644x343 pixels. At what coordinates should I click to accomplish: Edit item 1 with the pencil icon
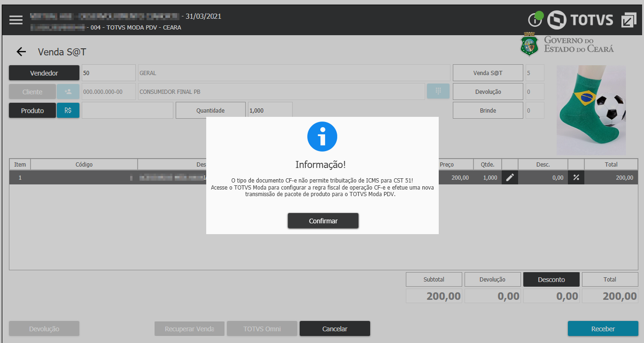510,177
